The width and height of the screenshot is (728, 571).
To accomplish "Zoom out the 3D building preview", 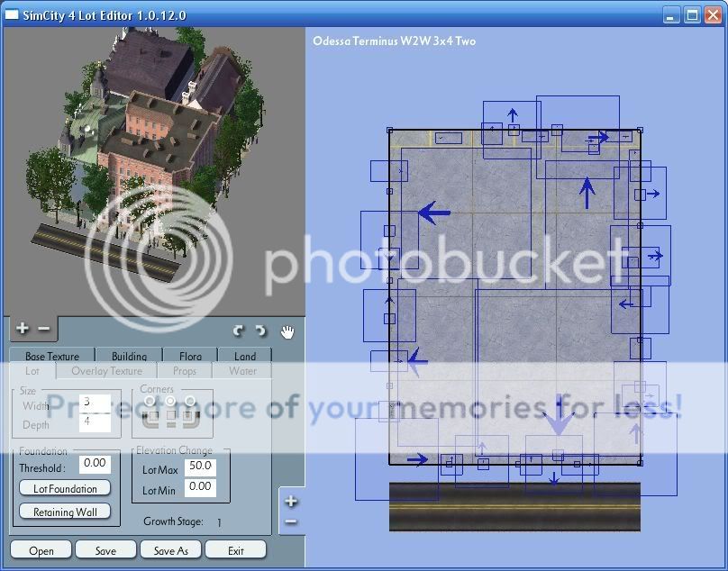I will [43, 328].
